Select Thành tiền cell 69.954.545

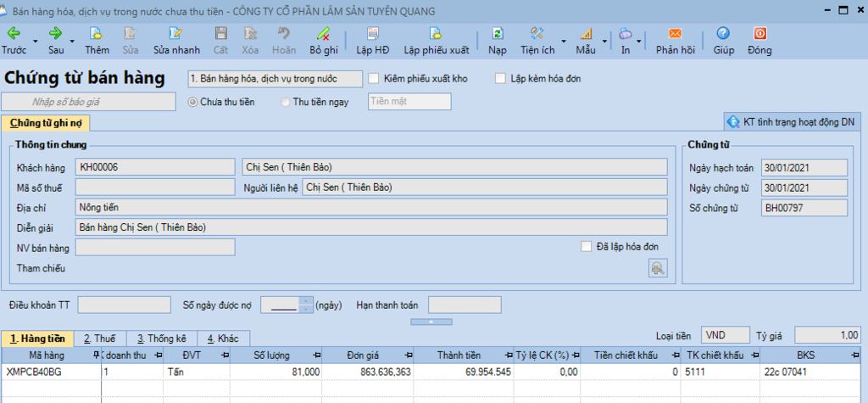[x=464, y=372]
